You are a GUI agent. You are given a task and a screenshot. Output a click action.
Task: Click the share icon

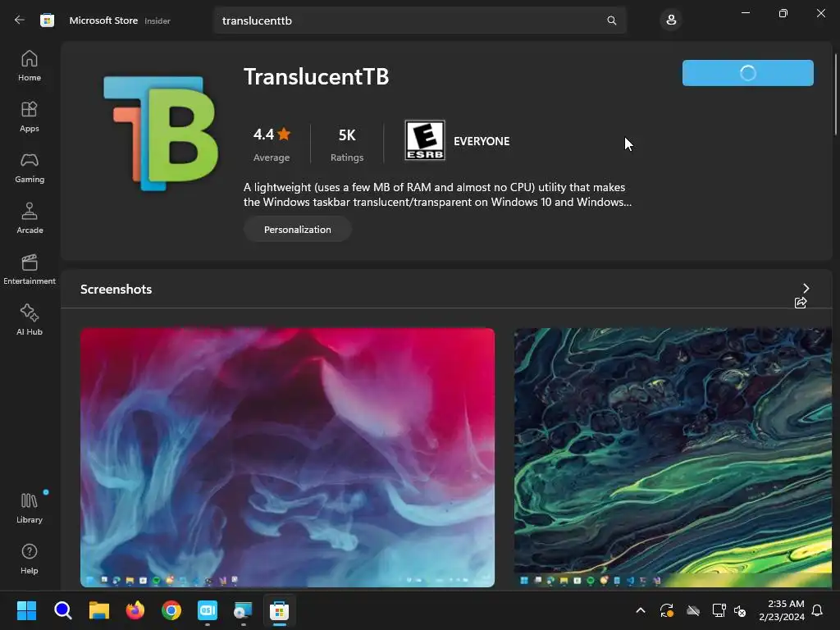point(801,303)
